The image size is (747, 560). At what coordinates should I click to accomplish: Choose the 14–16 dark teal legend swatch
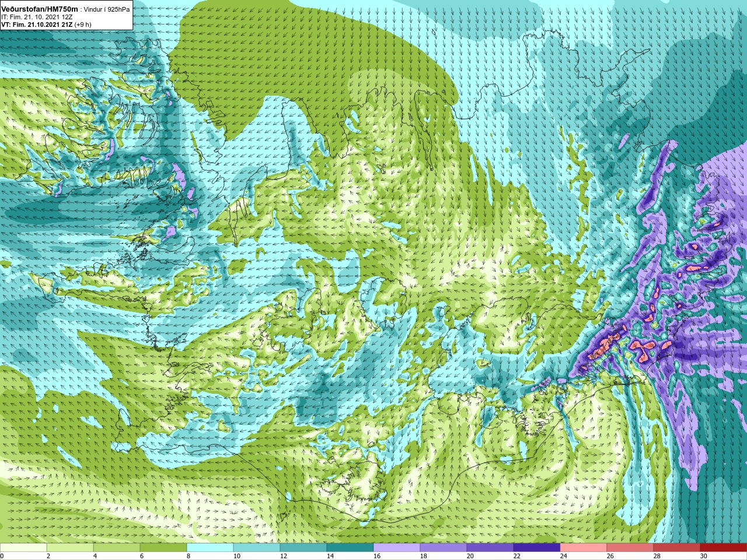click(x=350, y=548)
